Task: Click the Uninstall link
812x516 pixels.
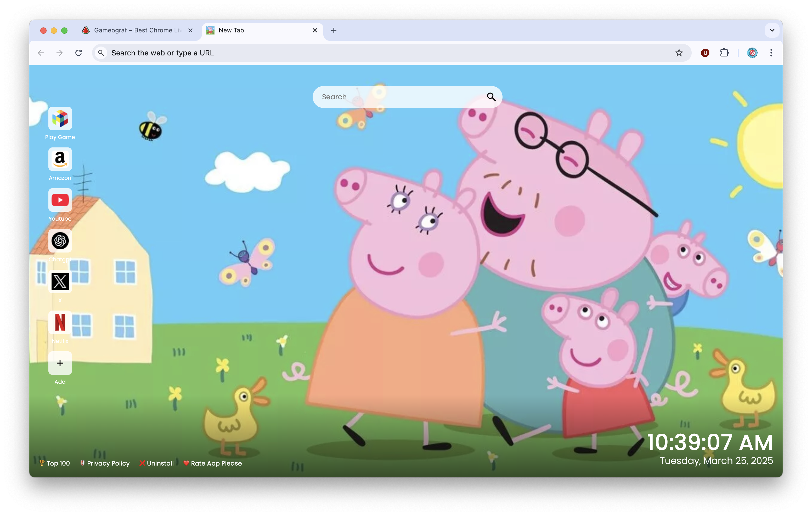Action: (156, 463)
